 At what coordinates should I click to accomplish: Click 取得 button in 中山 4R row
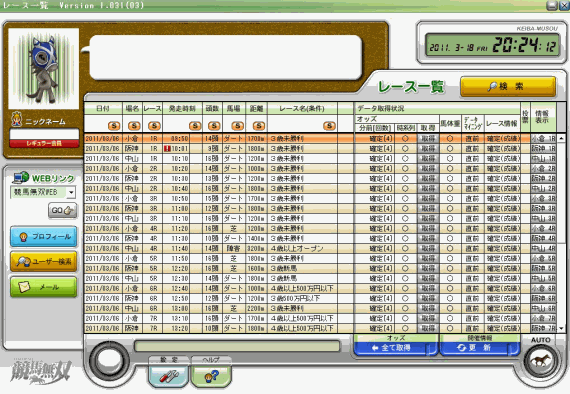428,248
